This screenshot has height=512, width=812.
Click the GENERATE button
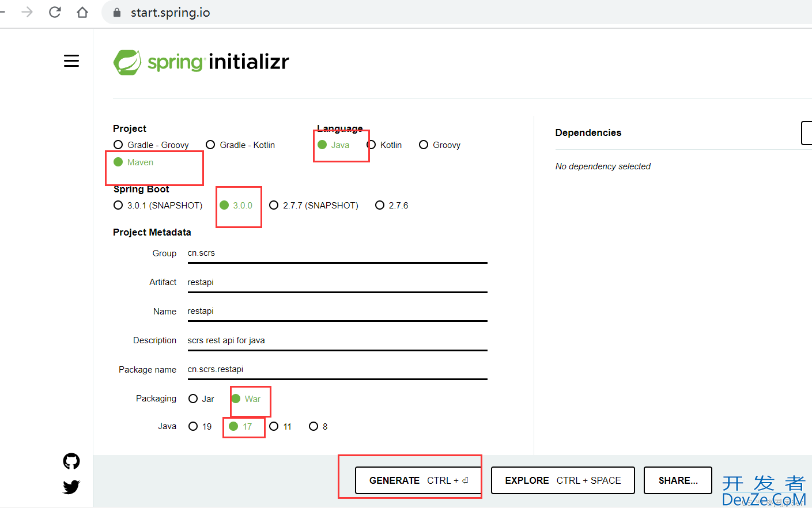pyautogui.click(x=418, y=480)
